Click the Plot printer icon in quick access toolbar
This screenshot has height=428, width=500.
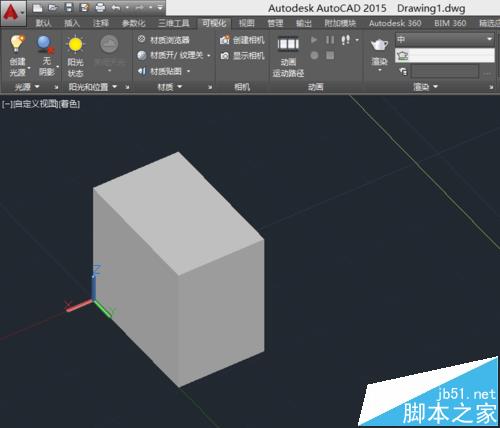(x=100, y=7)
